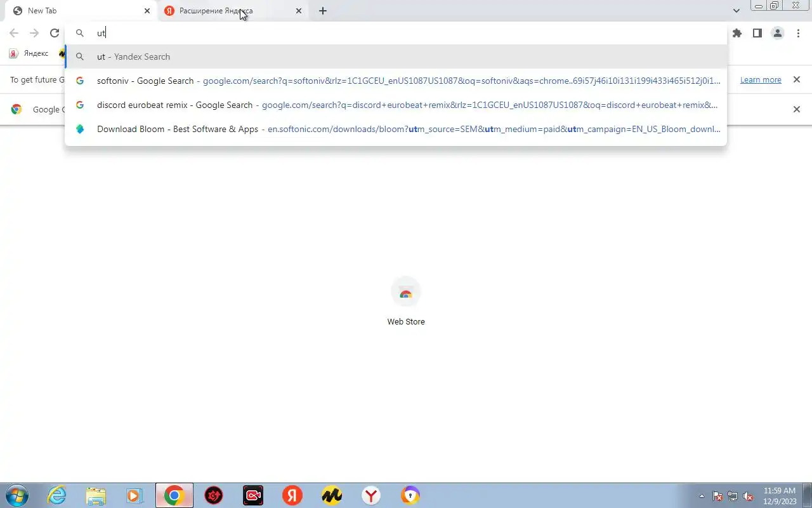This screenshot has height=508, width=812.
Task: Dismiss the 'To get future' info bar
Action: tap(797, 80)
